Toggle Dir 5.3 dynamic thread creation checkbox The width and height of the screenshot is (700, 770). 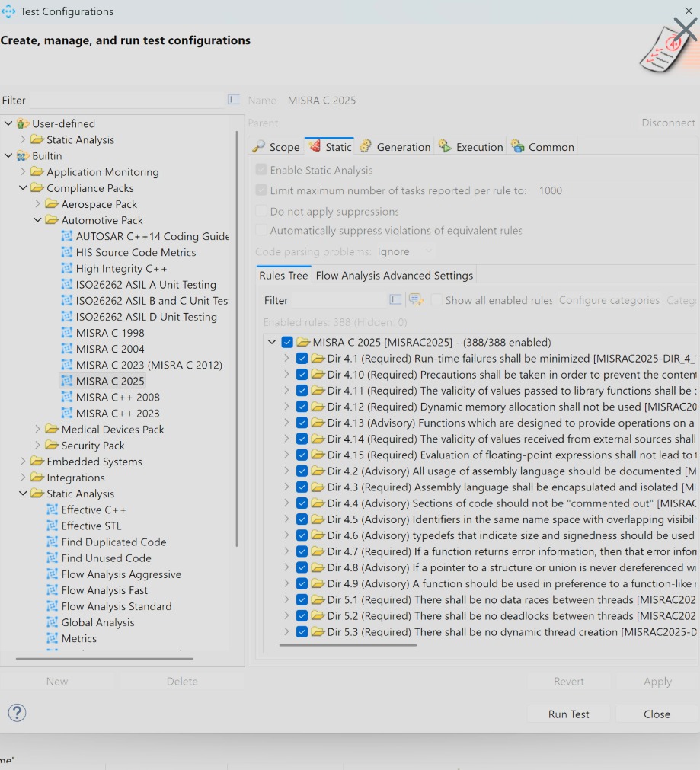pos(302,631)
